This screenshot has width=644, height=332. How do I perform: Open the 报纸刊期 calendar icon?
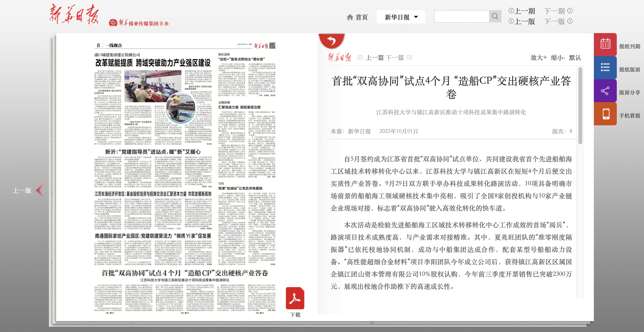pyautogui.click(x=605, y=44)
